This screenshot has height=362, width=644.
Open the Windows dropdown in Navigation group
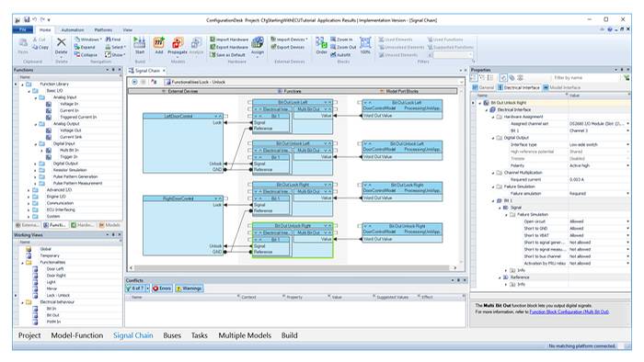88,40
